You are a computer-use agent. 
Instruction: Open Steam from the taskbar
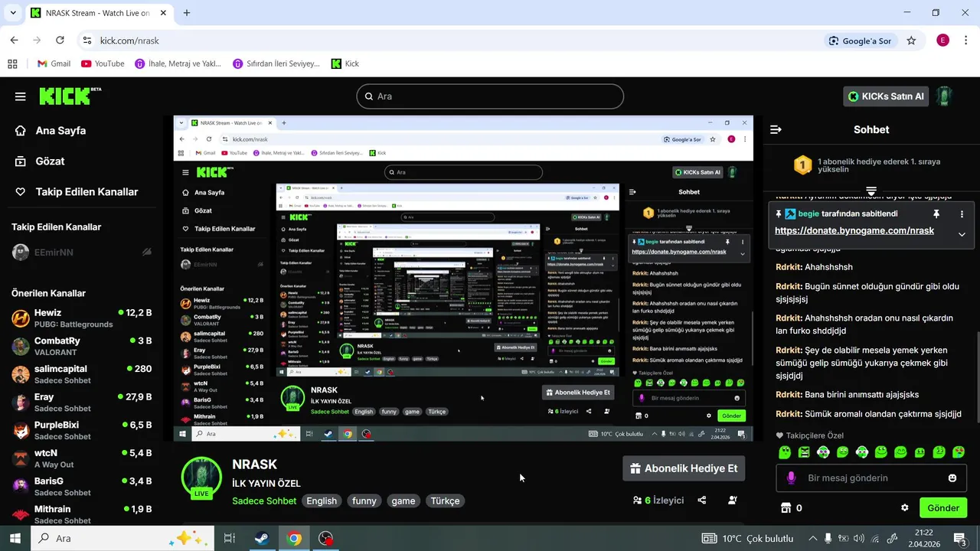click(262, 538)
